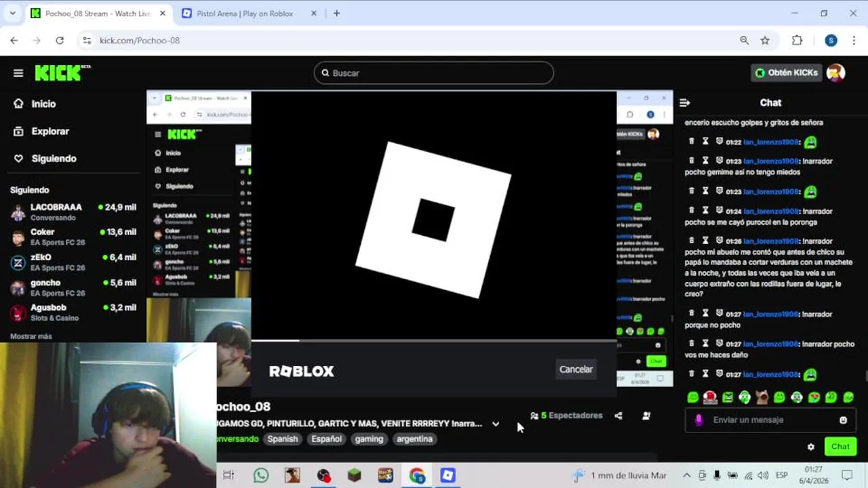The width and height of the screenshot is (868, 488).
Task: Click the KICK logo
Action: (62, 73)
